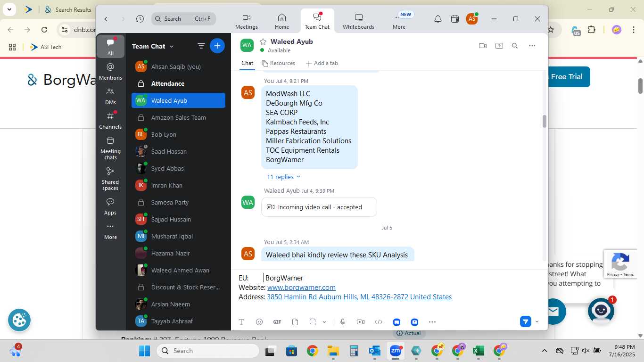Open the Sajjad Hussain chat
644x362 pixels.
click(178, 219)
